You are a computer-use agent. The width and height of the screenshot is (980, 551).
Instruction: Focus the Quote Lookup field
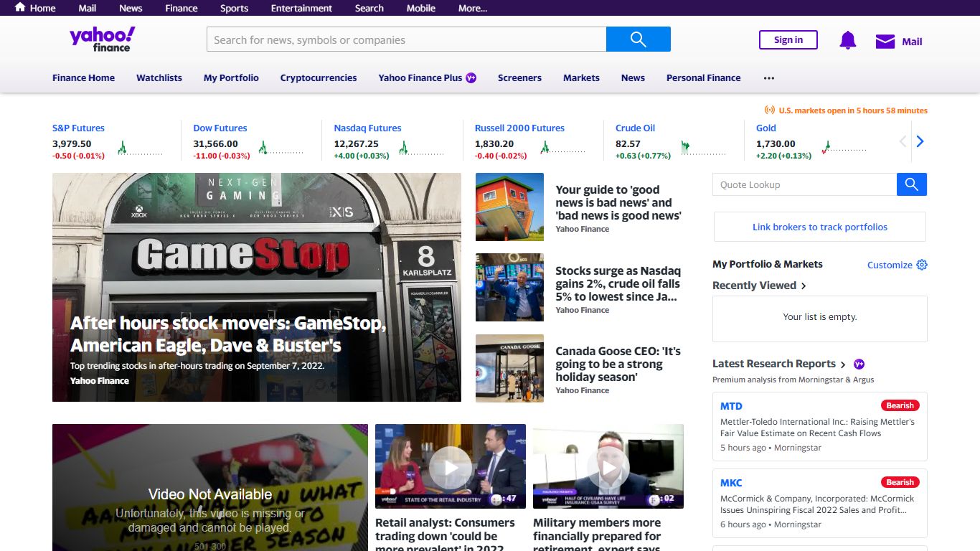(804, 184)
